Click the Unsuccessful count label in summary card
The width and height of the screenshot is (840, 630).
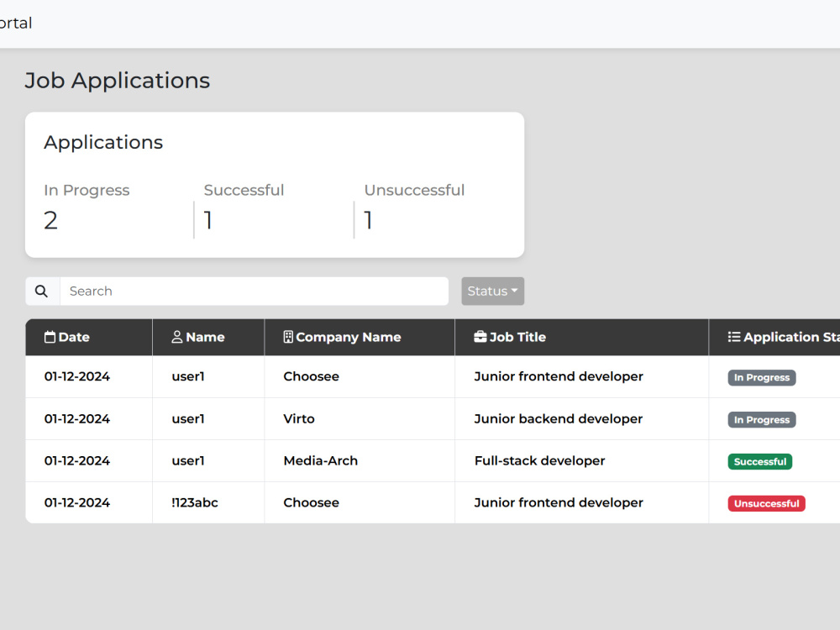(x=415, y=190)
